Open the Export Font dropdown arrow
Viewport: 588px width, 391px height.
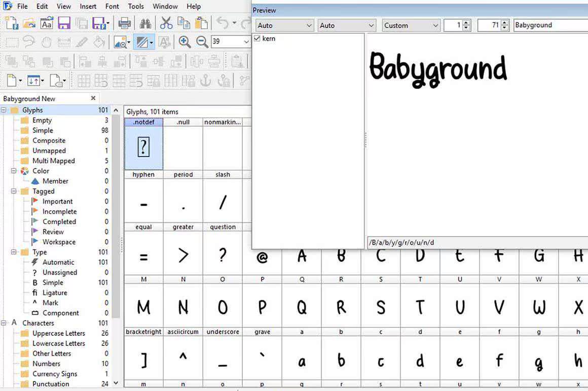coord(108,24)
